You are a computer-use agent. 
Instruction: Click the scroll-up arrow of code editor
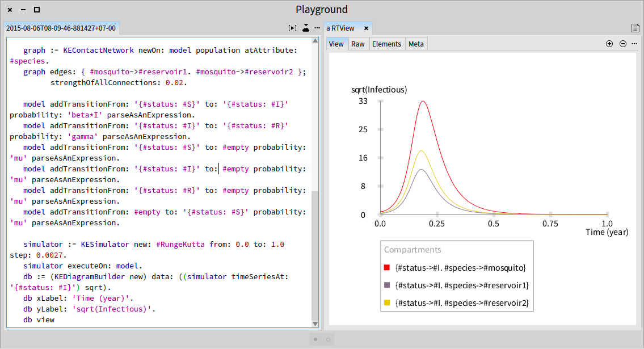[315, 41]
